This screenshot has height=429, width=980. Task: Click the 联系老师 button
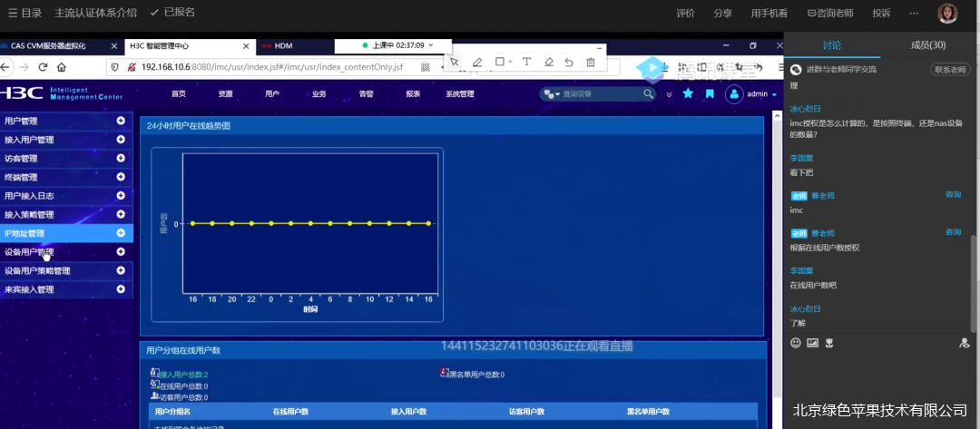pos(950,69)
